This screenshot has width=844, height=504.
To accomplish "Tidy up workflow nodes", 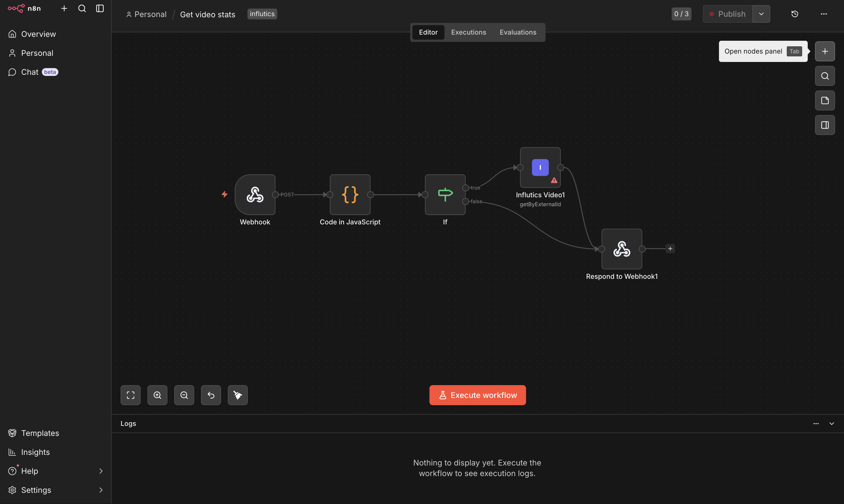I will pyautogui.click(x=238, y=395).
